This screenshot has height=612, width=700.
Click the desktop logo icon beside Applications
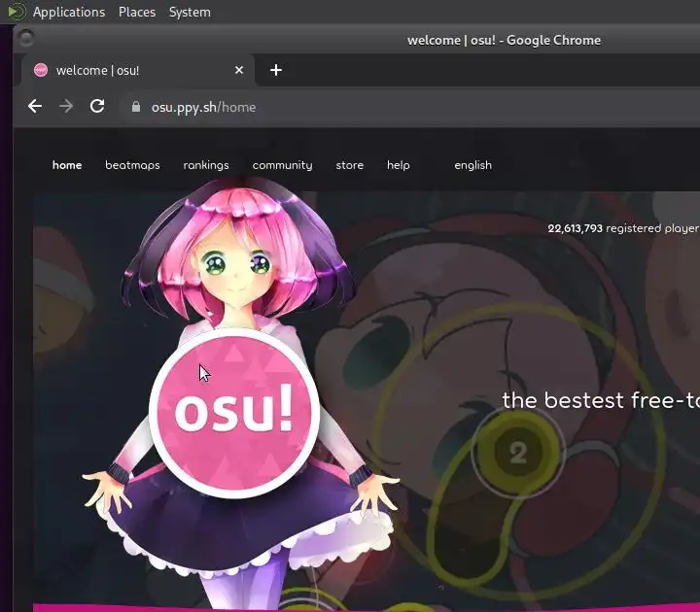coord(17,12)
